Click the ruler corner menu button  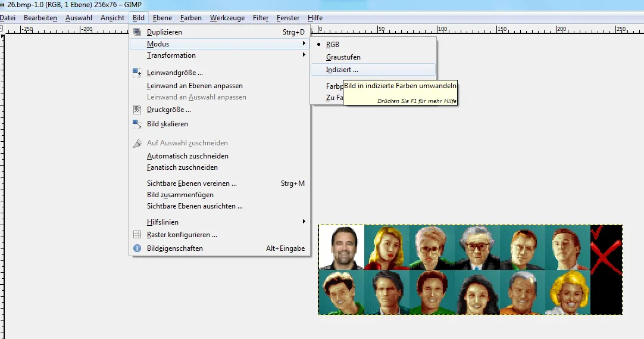(x=2, y=29)
